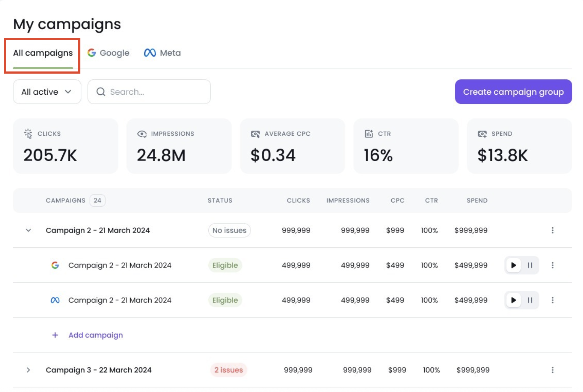Image resolution: width=583 pixels, height=392 pixels.
Task: Open the three-dot menu for Campaign 3
Action: [x=553, y=370]
